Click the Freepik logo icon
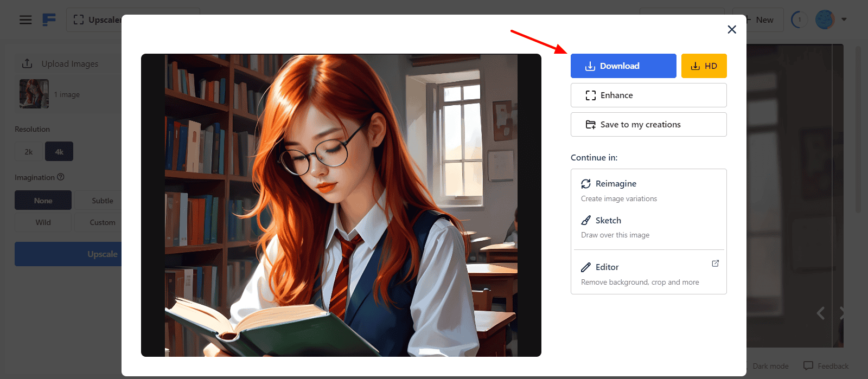This screenshot has height=379, width=868. pos(49,20)
